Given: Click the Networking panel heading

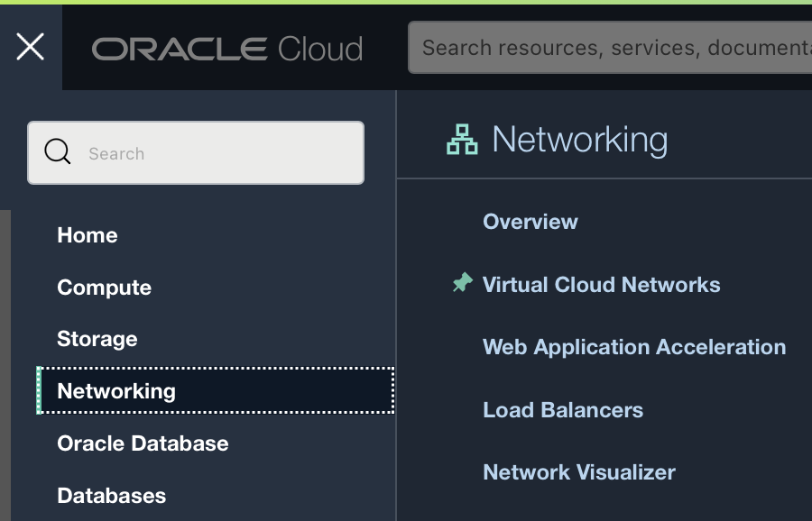Looking at the screenshot, I should point(579,138).
